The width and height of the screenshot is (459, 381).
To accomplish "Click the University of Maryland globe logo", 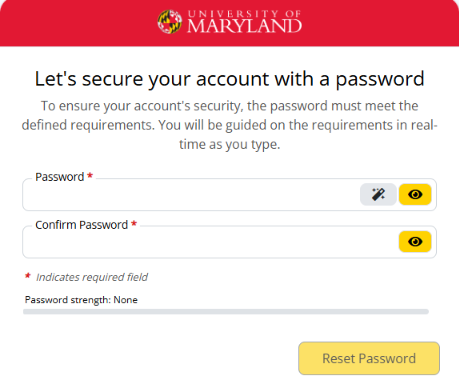I will [x=170, y=22].
